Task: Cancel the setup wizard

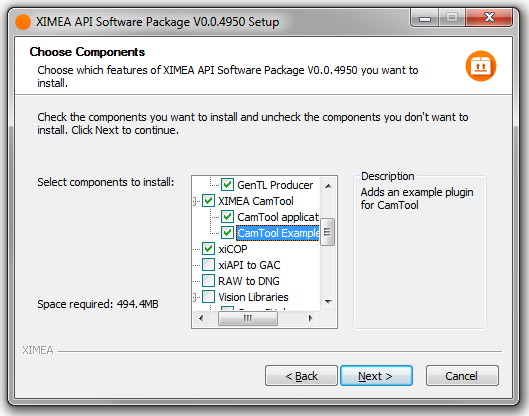Action: [x=462, y=376]
